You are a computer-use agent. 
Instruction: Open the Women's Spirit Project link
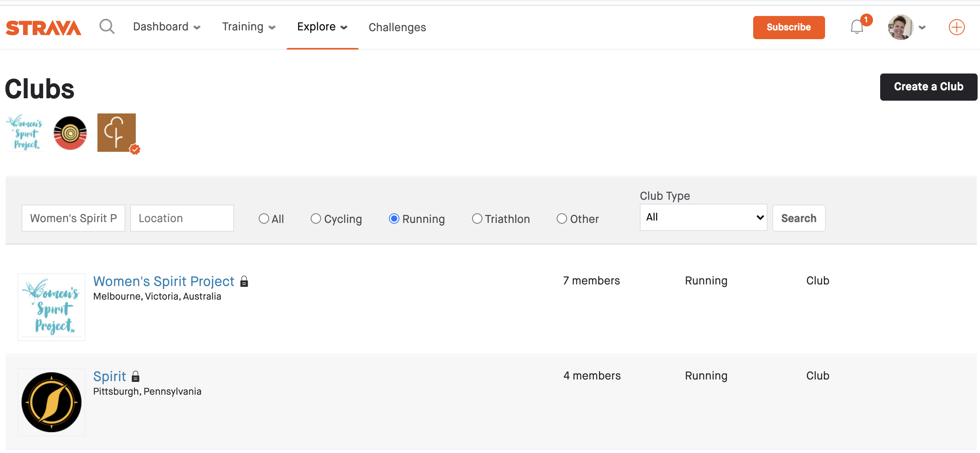point(164,281)
